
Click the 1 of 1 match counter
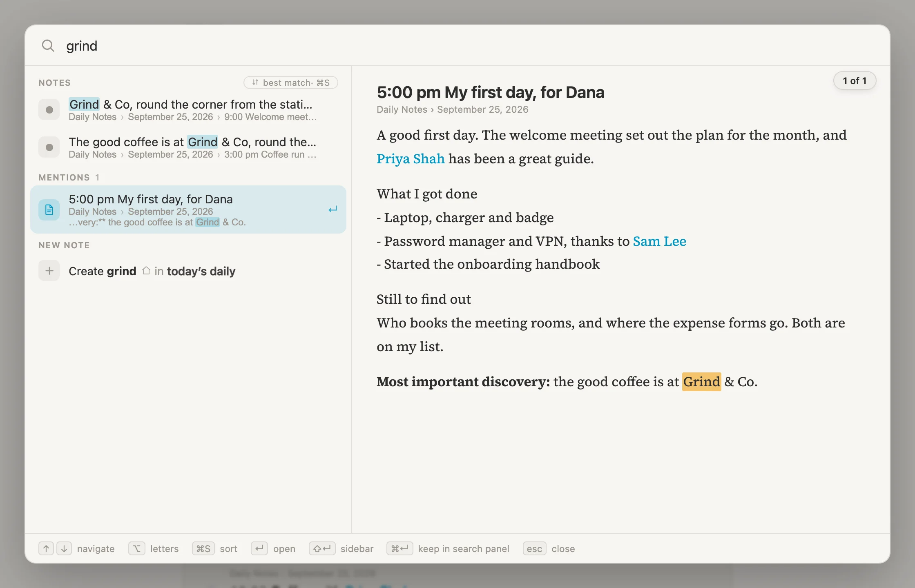[855, 81]
